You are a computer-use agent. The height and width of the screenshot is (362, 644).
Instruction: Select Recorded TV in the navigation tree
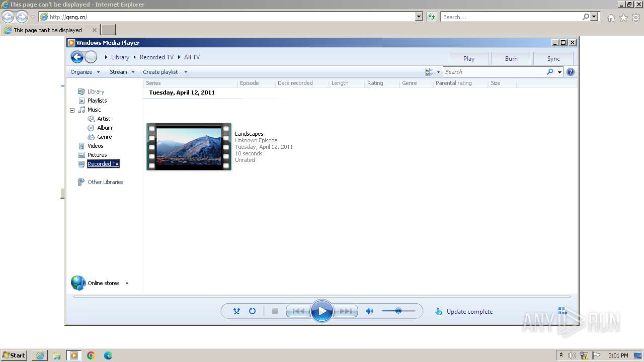coord(103,164)
